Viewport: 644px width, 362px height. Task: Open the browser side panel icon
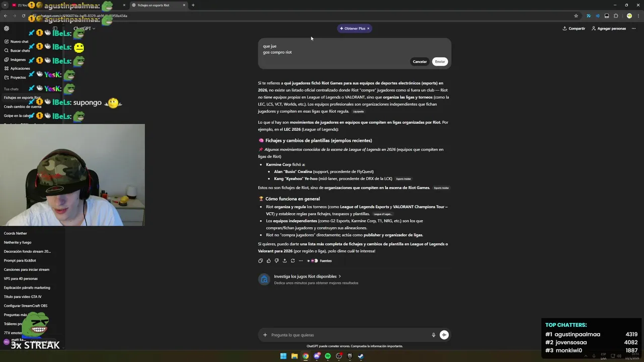point(607,16)
